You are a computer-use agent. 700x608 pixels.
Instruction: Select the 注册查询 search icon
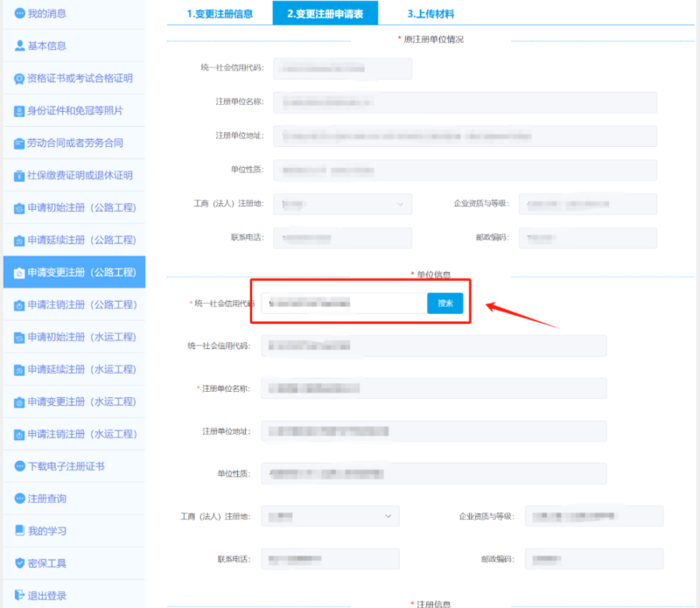pos(17,497)
